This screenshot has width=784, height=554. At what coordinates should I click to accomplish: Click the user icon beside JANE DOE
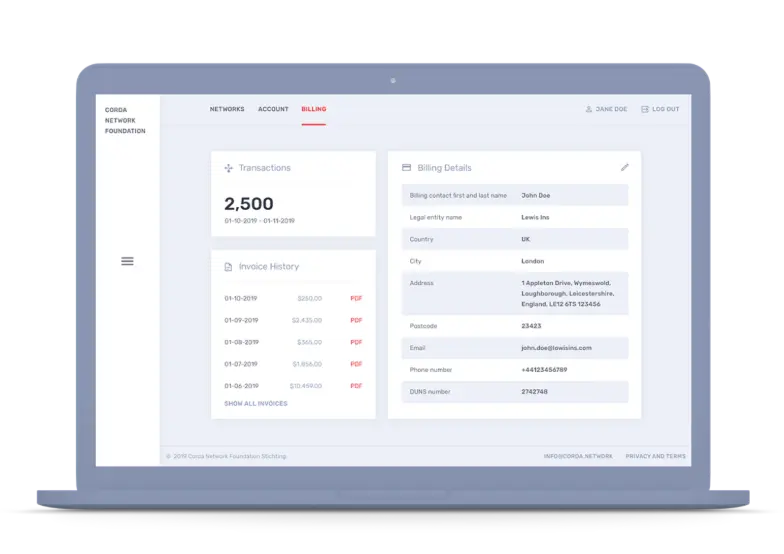click(x=588, y=109)
